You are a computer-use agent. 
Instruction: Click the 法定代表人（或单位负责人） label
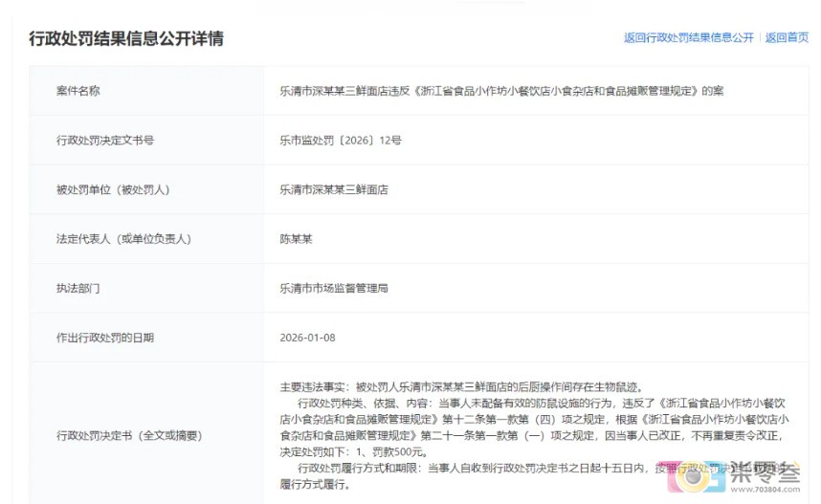coord(123,239)
